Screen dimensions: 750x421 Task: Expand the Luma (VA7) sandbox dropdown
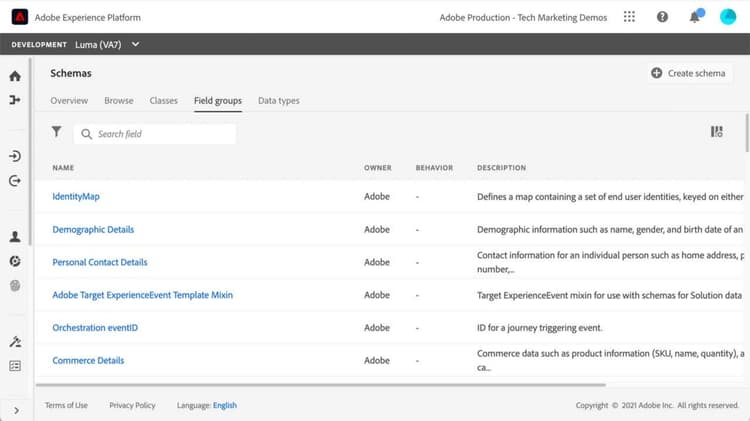coord(107,44)
